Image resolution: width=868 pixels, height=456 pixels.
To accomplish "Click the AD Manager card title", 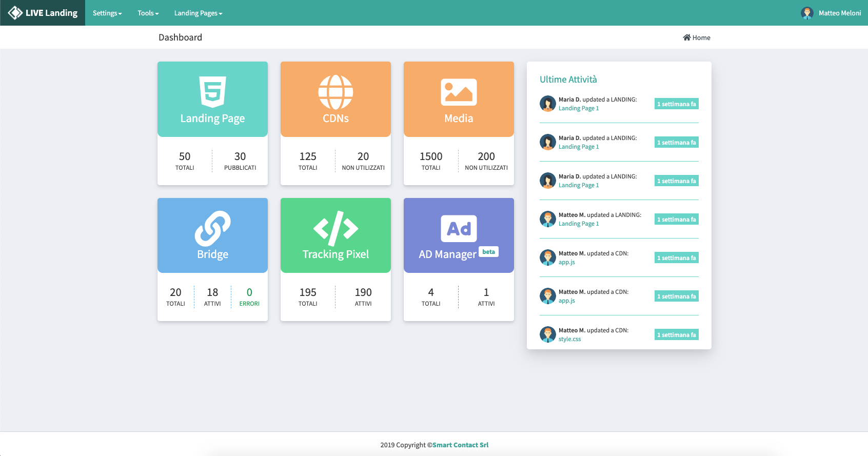I will pos(447,254).
